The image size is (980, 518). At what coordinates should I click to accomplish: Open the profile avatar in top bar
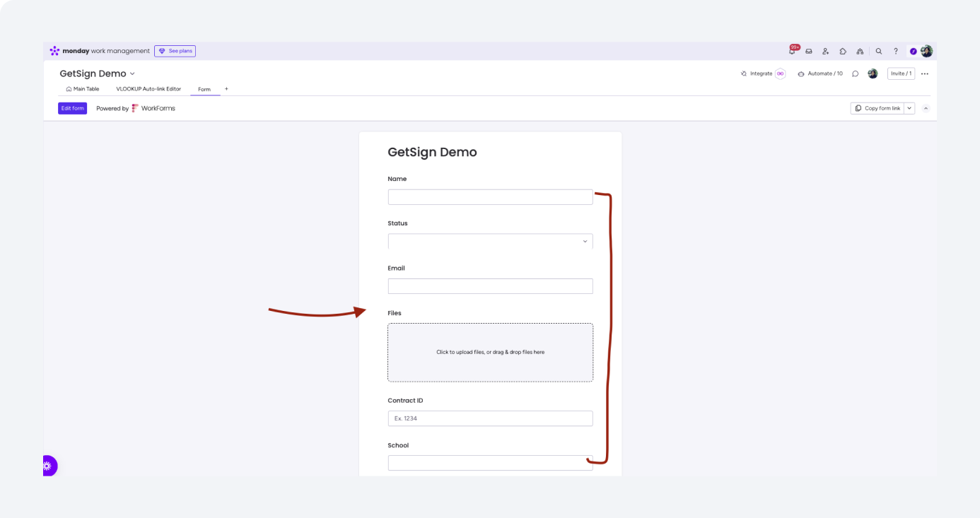(926, 51)
